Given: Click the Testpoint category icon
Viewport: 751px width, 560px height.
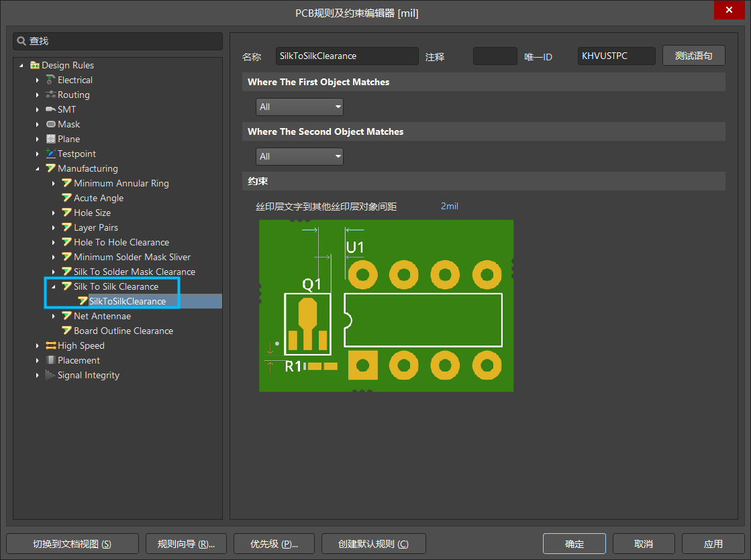Looking at the screenshot, I should click(51, 154).
